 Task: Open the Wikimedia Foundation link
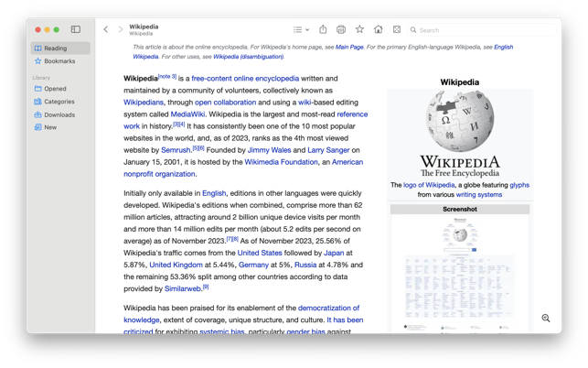281,162
